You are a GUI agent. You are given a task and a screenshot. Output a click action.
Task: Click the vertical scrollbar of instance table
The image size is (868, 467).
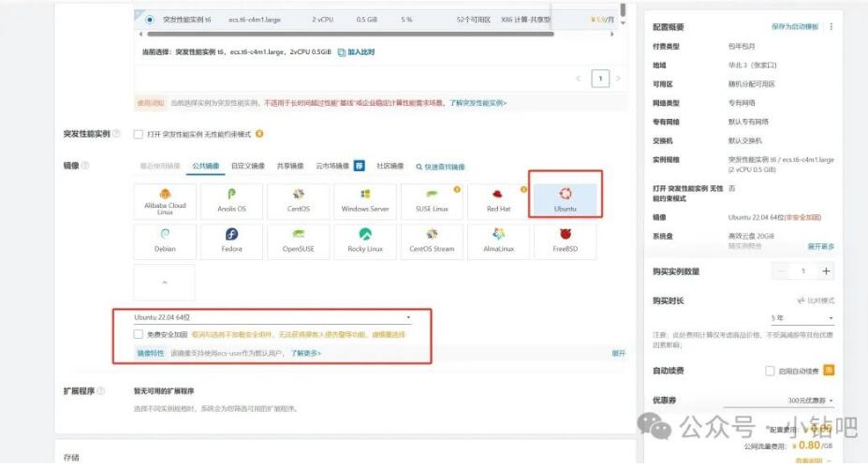click(623, 10)
